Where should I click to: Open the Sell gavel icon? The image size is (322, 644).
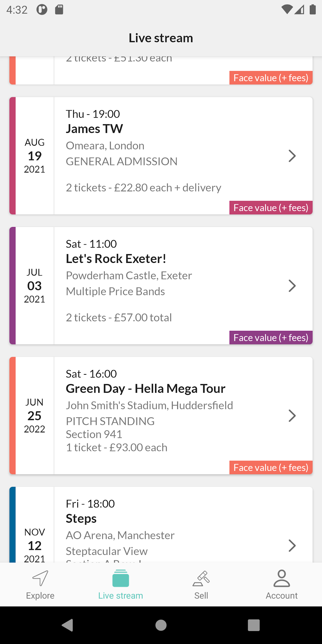coord(201,578)
